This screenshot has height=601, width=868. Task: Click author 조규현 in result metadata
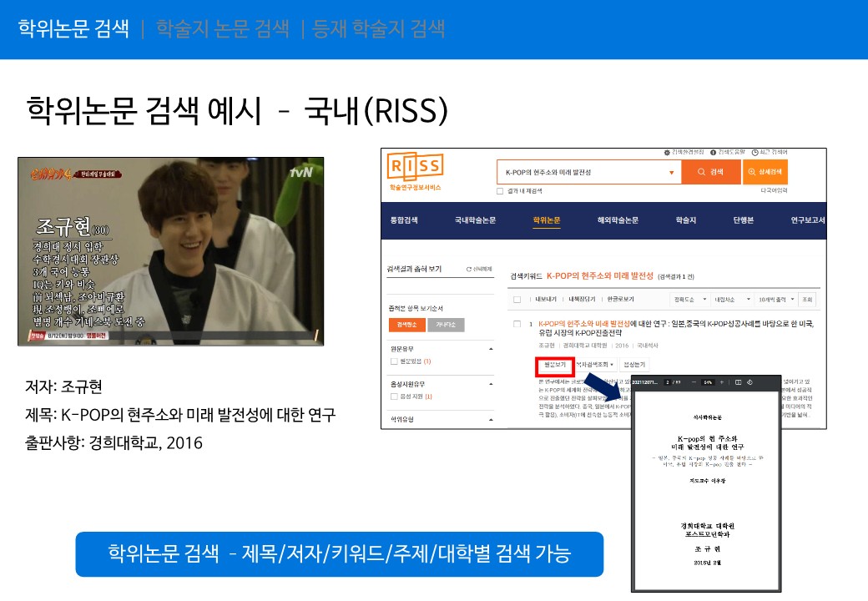[x=547, y=346]
